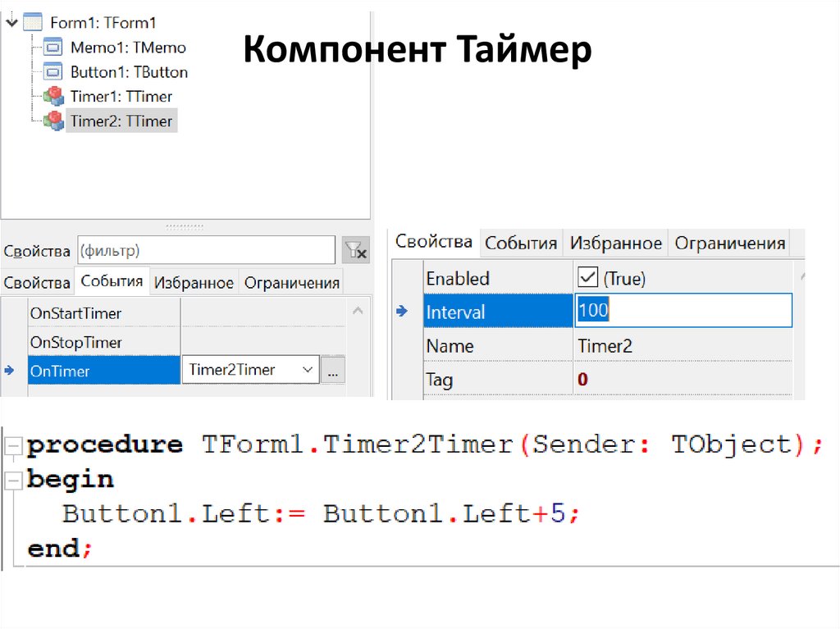This screenshot has width=840, height=629.
Task: Click the blue arrow marker beside Interval
Action: (402, 311)
